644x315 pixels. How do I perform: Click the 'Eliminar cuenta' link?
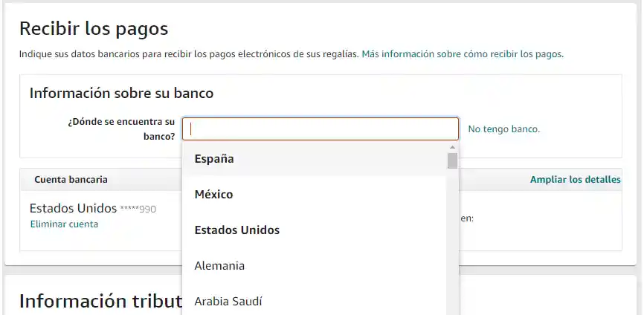64,224
